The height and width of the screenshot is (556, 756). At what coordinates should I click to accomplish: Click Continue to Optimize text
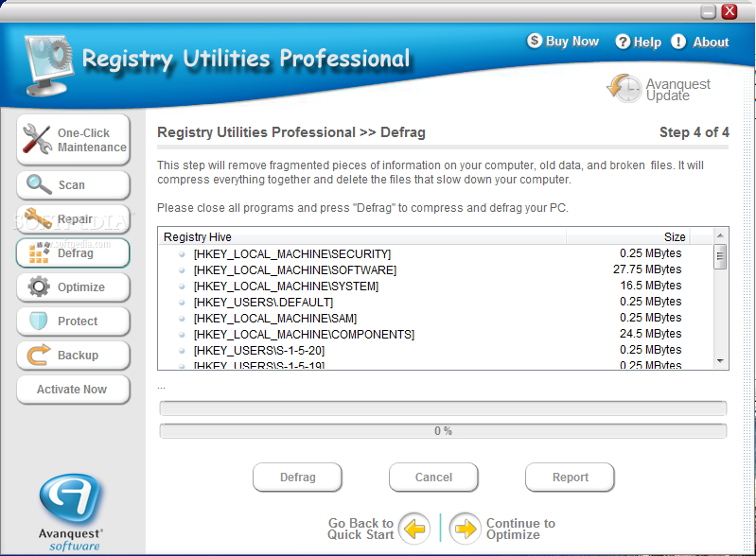tap(520, 529)
